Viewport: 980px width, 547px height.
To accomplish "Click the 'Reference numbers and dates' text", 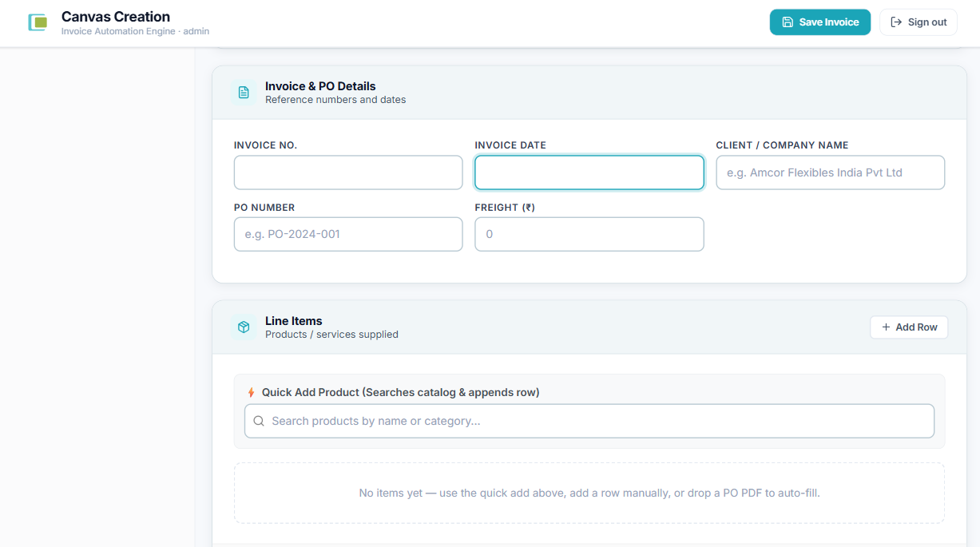I will pos(335,100).
